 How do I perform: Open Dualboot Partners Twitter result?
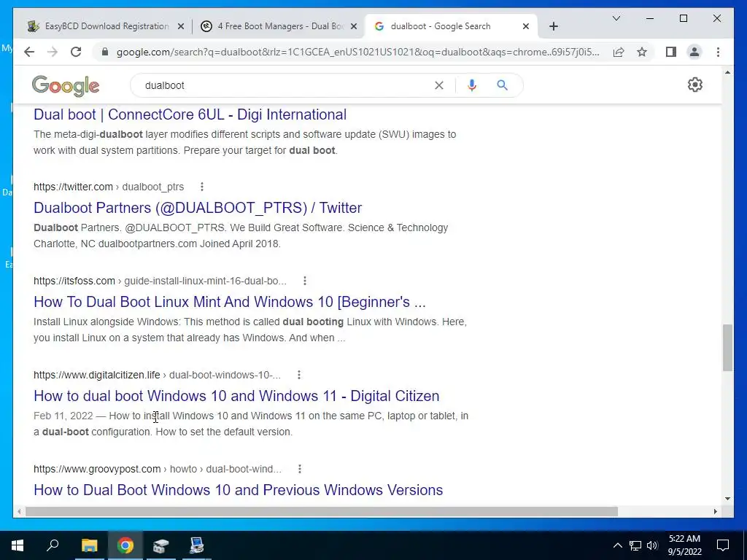(198, 208)
